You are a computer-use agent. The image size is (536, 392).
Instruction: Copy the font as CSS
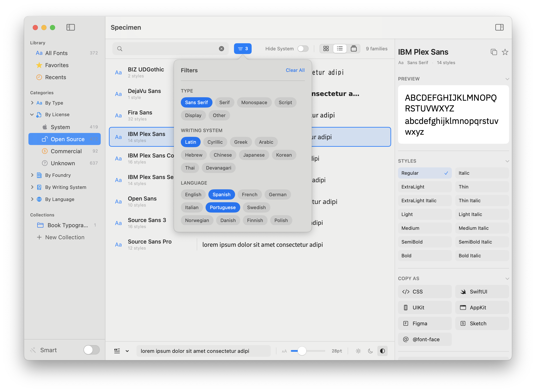425,292
